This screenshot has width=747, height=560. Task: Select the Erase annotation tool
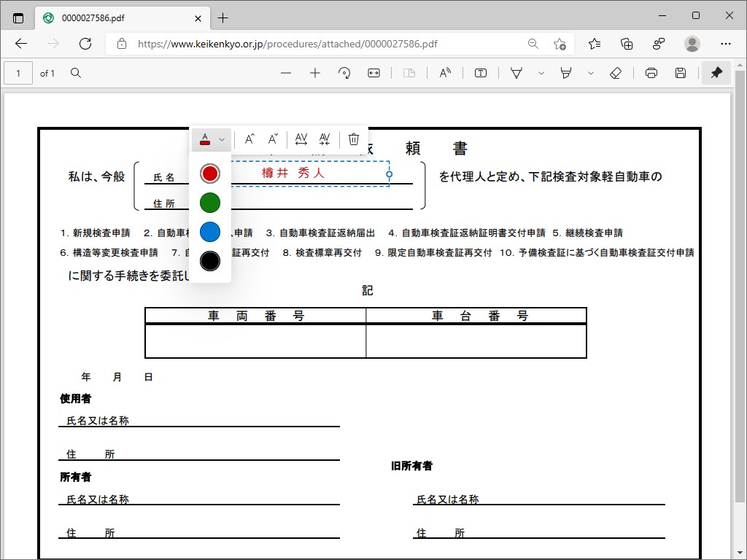pyautogui.click(x=616, y=73)
